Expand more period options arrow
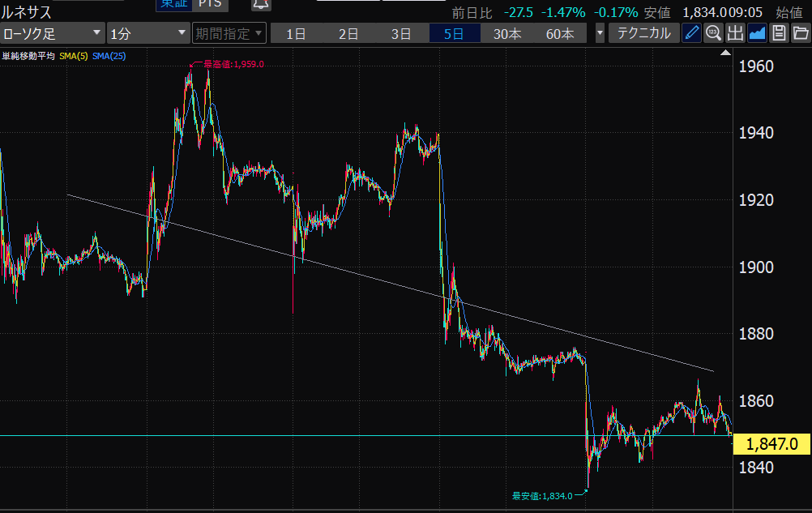Image resolution: width=812 pixels, height=513 pixels. [600, 34]
